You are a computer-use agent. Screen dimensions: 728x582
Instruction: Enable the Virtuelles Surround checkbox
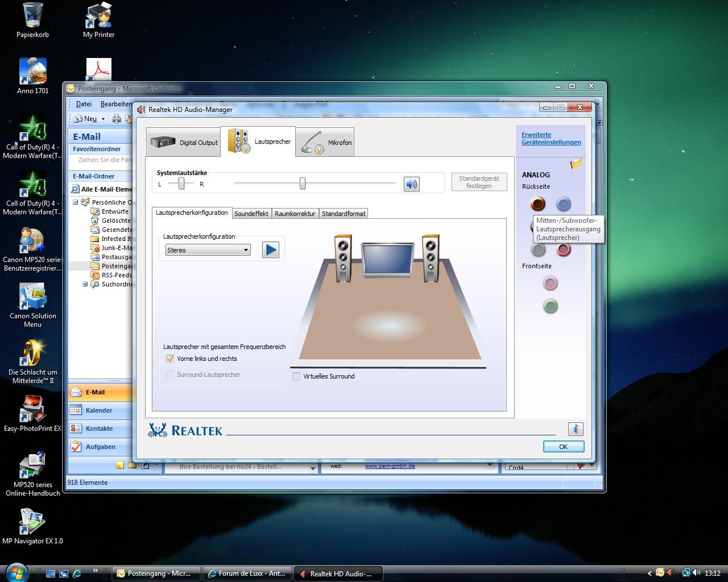(x=296, y=376)
